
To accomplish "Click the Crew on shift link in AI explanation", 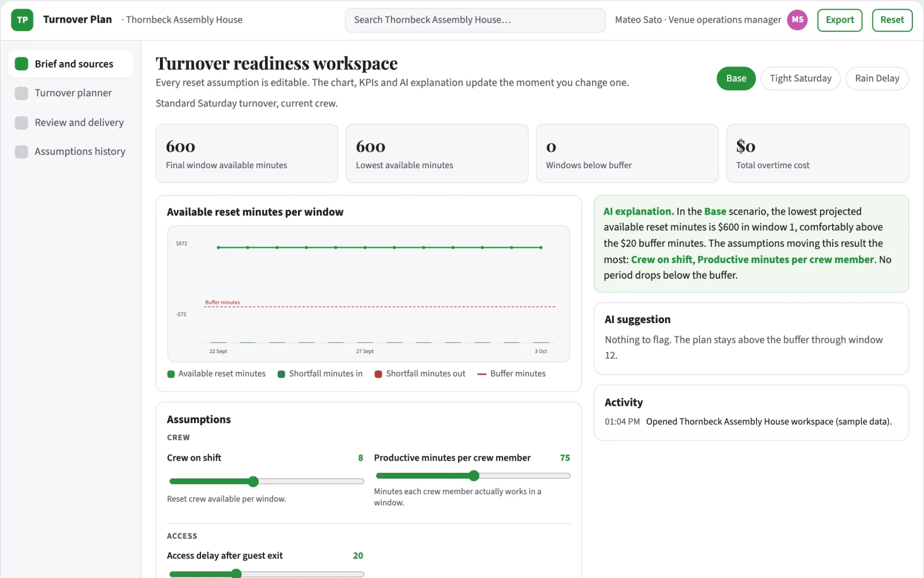I will tap(661, 260).
